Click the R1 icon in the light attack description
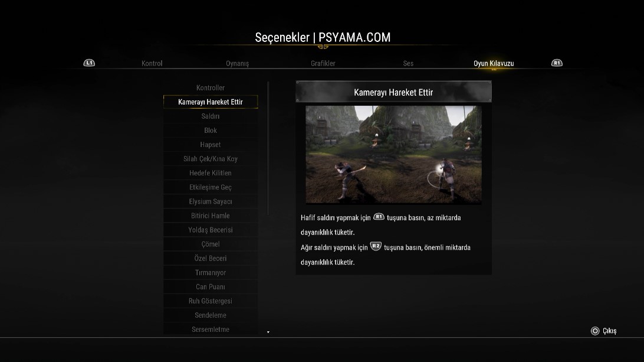 [379, 217]
